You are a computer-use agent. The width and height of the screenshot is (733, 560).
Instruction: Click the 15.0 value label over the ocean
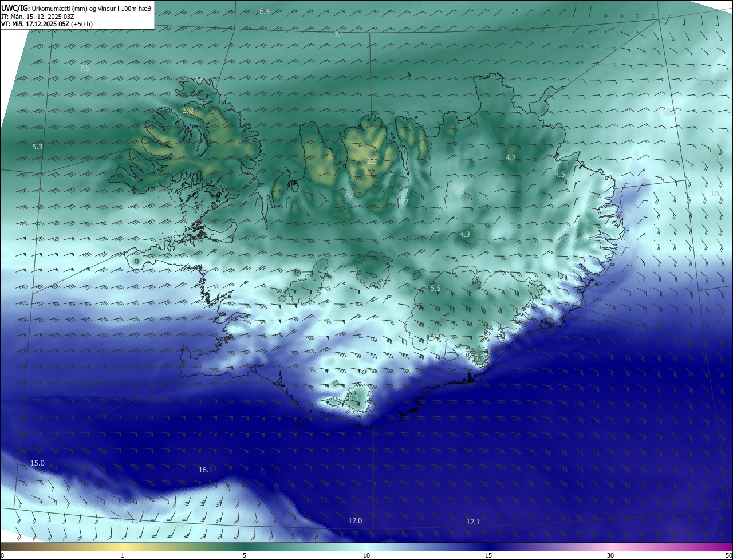tap(37, 463)
